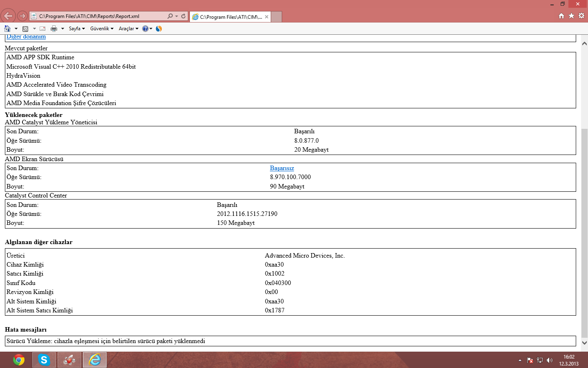
Task: Select the open C:\Program Files\ATI\CIM tab
Action: 230,17
